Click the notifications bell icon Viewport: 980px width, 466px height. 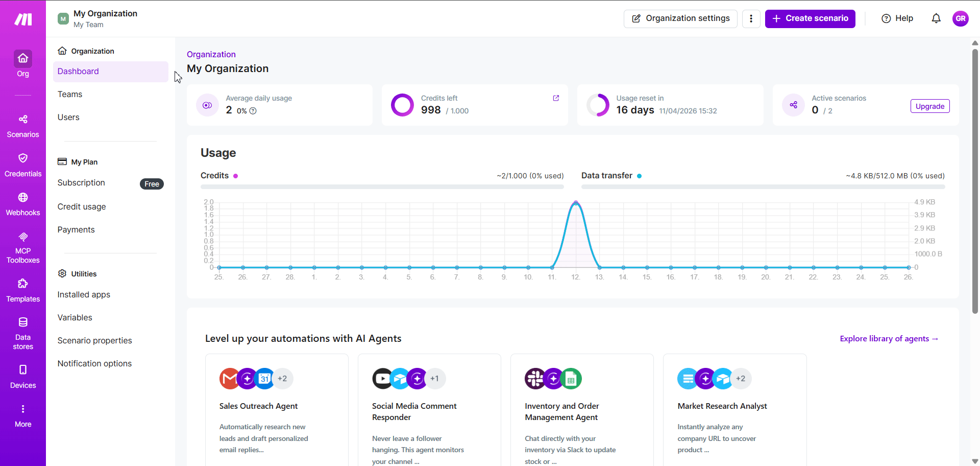coord(936,18)
